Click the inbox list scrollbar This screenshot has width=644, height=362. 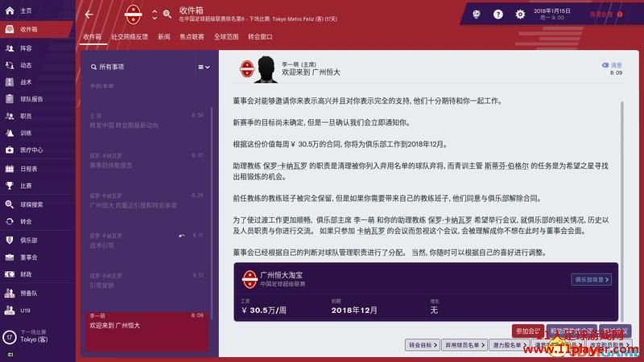[x=212, y=213]
